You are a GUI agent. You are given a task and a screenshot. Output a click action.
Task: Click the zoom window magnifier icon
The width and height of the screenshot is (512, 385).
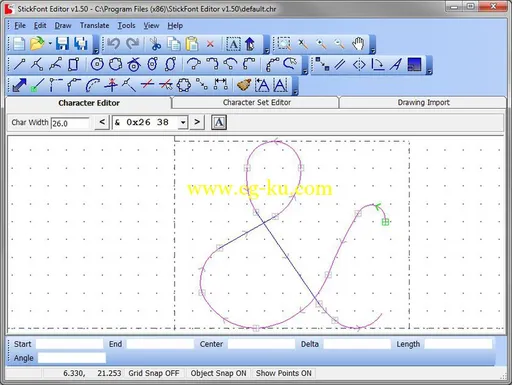coord(284,44)
